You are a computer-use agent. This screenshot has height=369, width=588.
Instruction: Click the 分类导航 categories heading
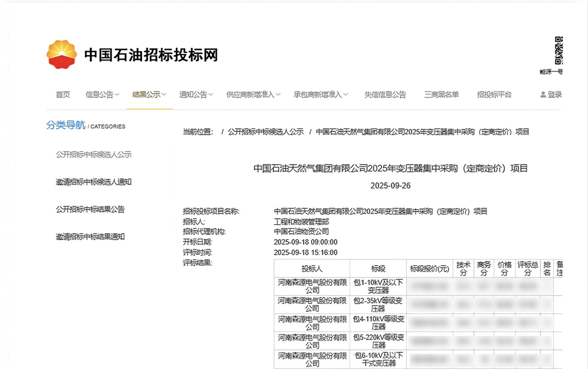66,125
